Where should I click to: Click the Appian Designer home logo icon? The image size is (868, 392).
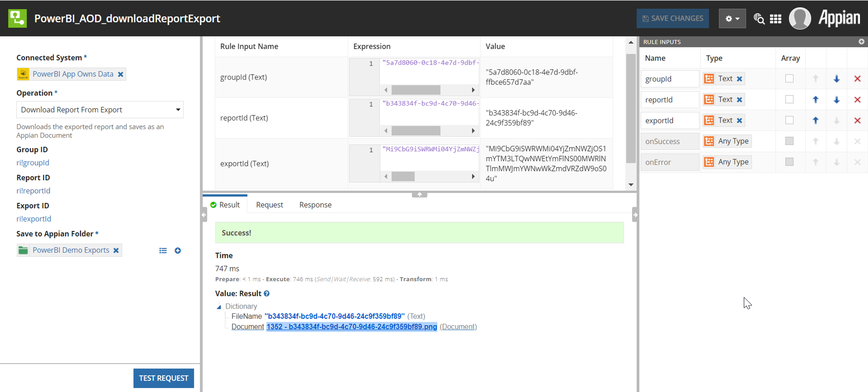click(18, 18)
